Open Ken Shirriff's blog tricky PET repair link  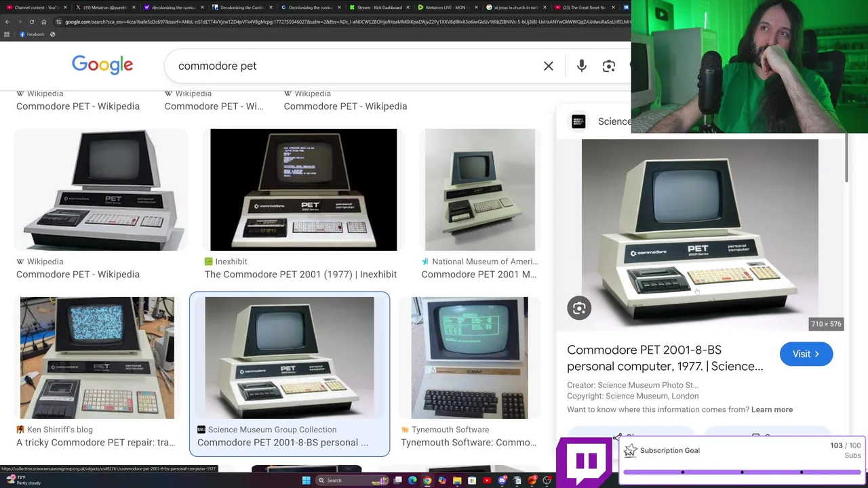point(96,443)
